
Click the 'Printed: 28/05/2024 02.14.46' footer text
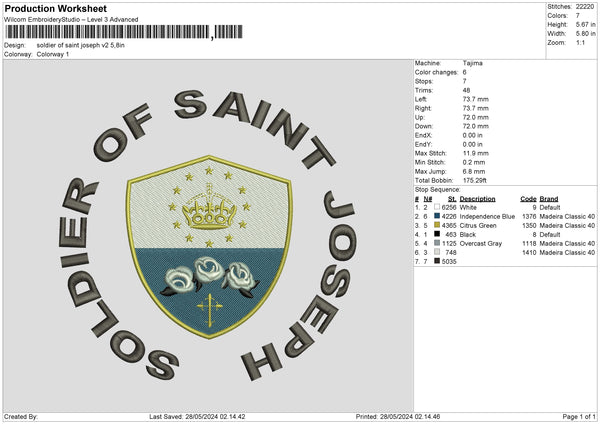click(398, 417)
